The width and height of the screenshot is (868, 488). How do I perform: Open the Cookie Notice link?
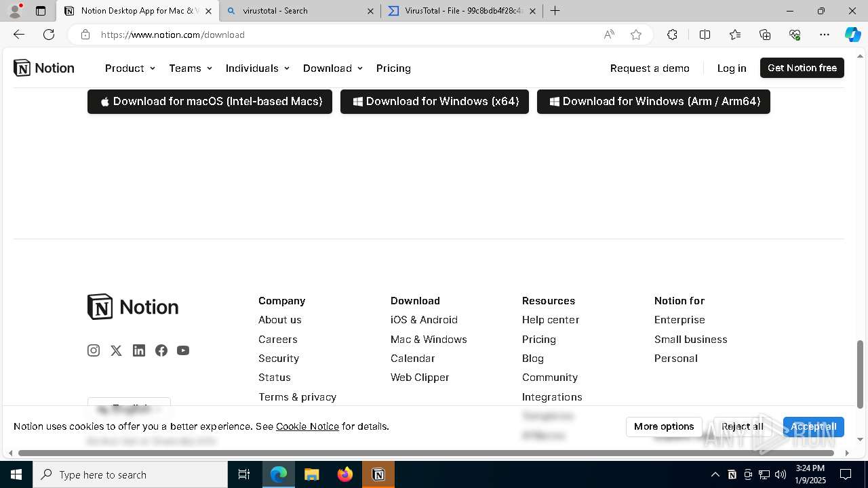307,426
